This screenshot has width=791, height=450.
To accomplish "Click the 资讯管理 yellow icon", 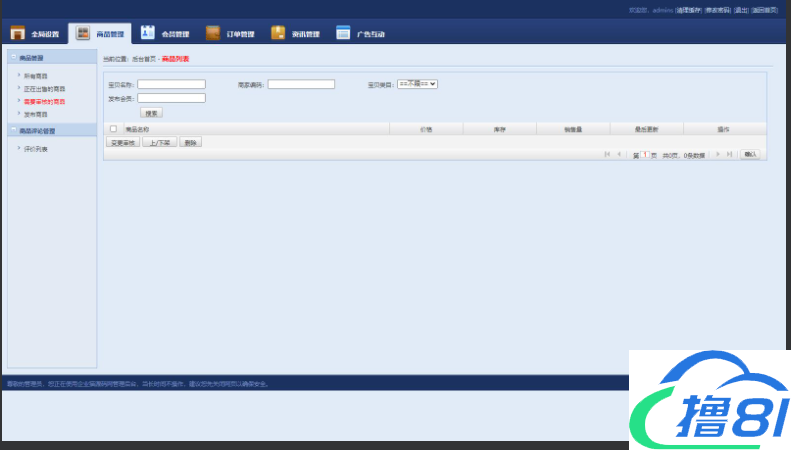I will (x=278, y=33).
